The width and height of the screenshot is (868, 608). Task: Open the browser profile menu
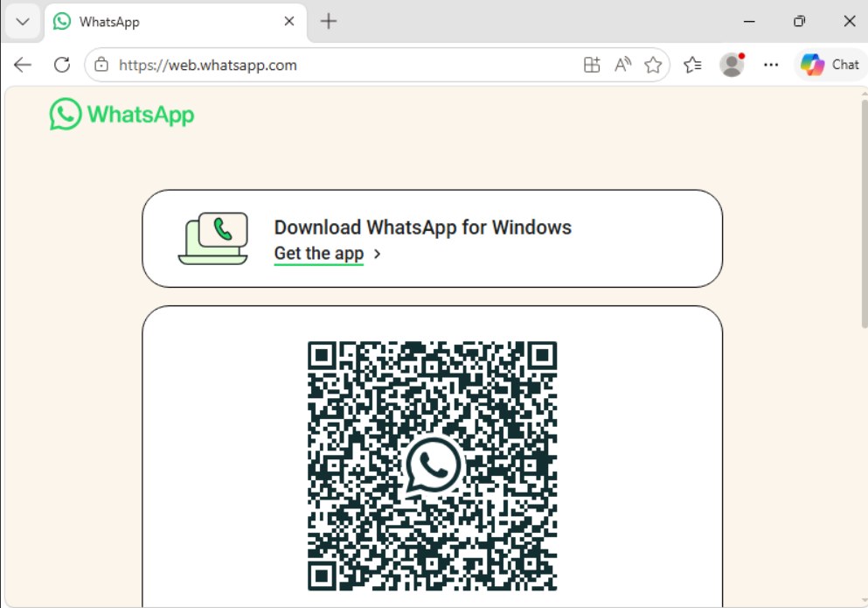click(732, 65)
